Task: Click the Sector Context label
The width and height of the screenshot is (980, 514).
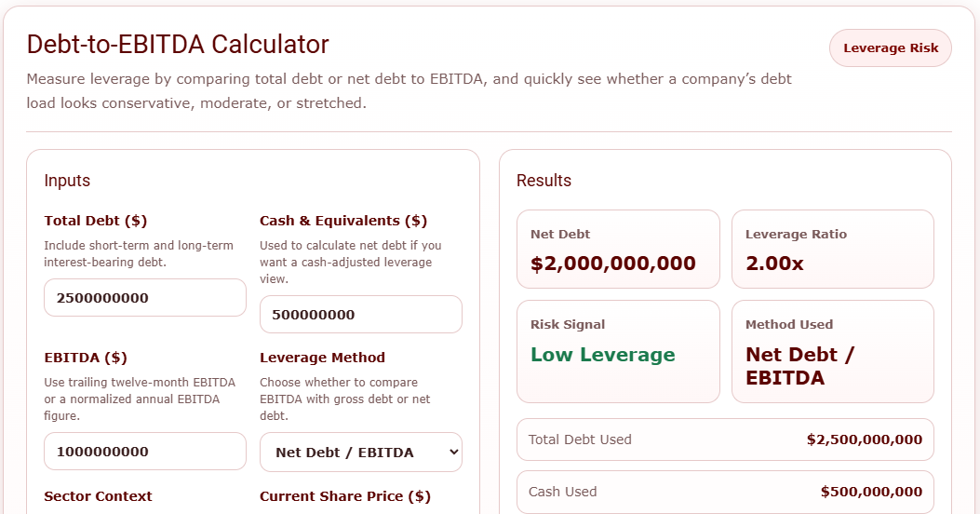Action: [x=98, y=496]
